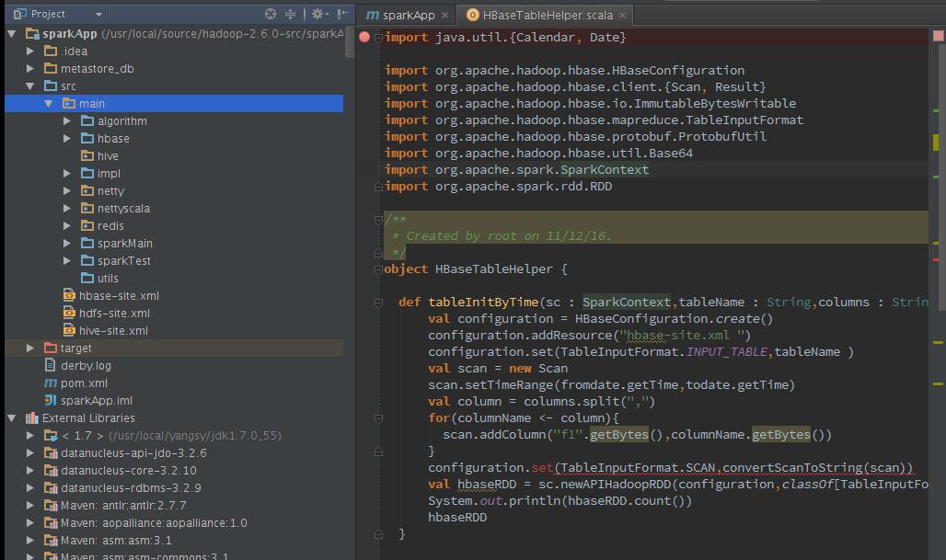Click the Project panel vertical scrollbar
The width and height of the screenshot is (946, 560).
tap(350, 41)
